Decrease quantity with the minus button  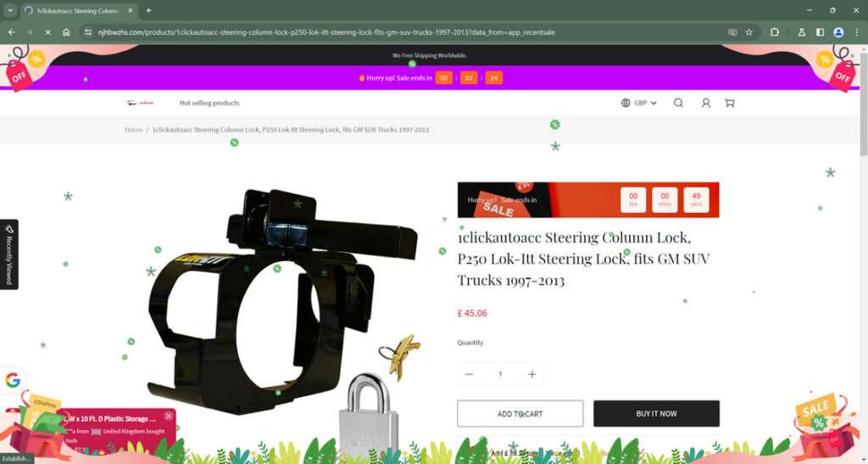coord(469,374)
